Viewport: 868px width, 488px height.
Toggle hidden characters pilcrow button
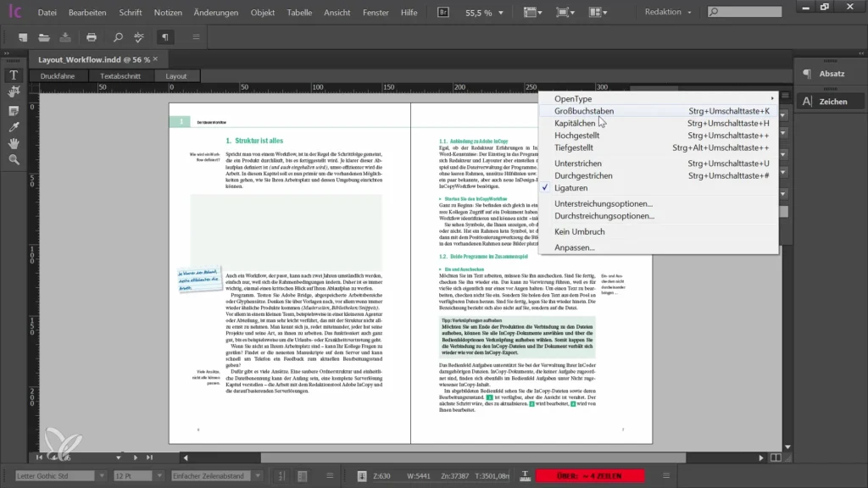coord(165,37)
